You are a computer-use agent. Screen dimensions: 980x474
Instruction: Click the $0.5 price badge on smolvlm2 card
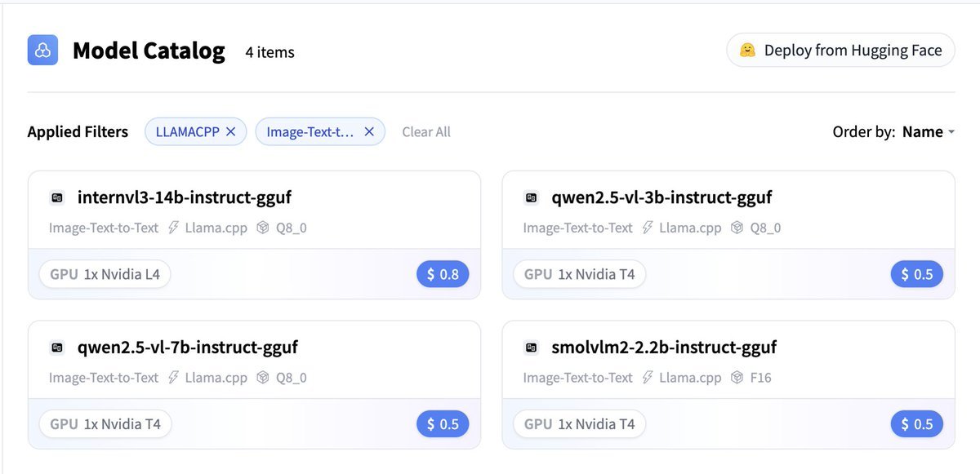[x=916, y=424]
